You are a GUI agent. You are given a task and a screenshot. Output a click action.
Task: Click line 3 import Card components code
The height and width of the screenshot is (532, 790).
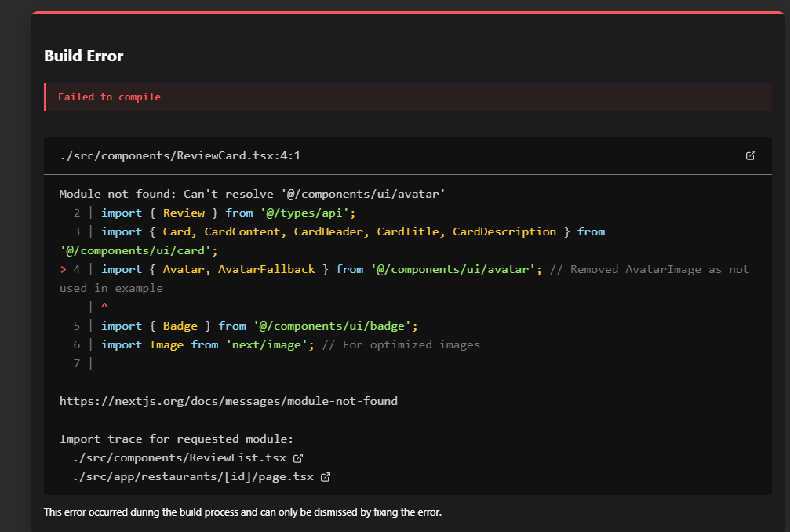point(353,231)
